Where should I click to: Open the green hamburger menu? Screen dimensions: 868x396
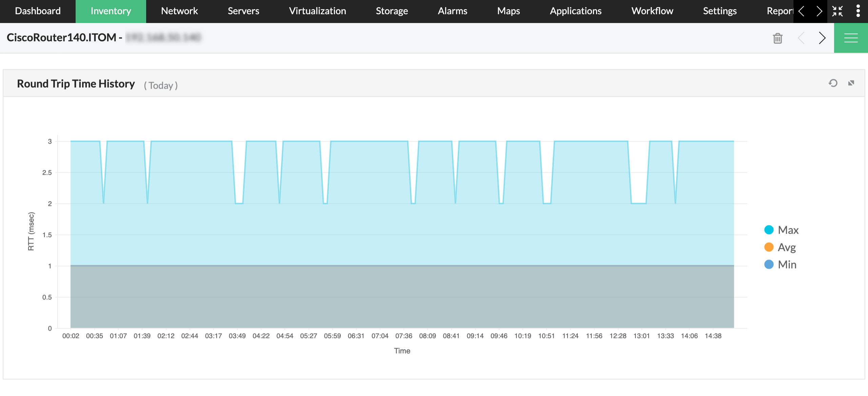851,38
